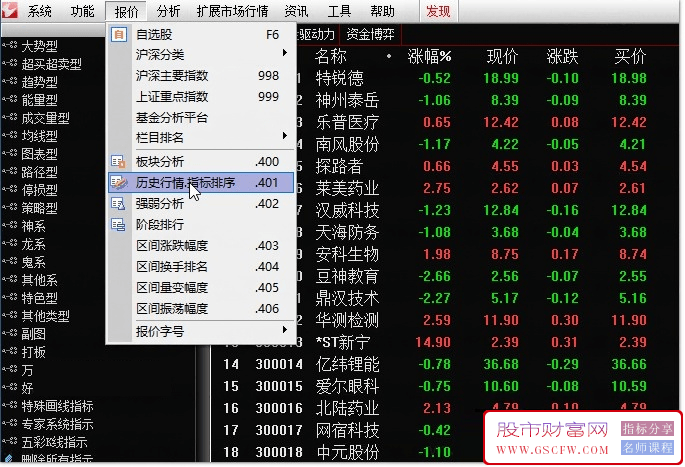Expand the 大势型 tree node
The width and height of the screenshot is (685, 467).
[9, 45]
